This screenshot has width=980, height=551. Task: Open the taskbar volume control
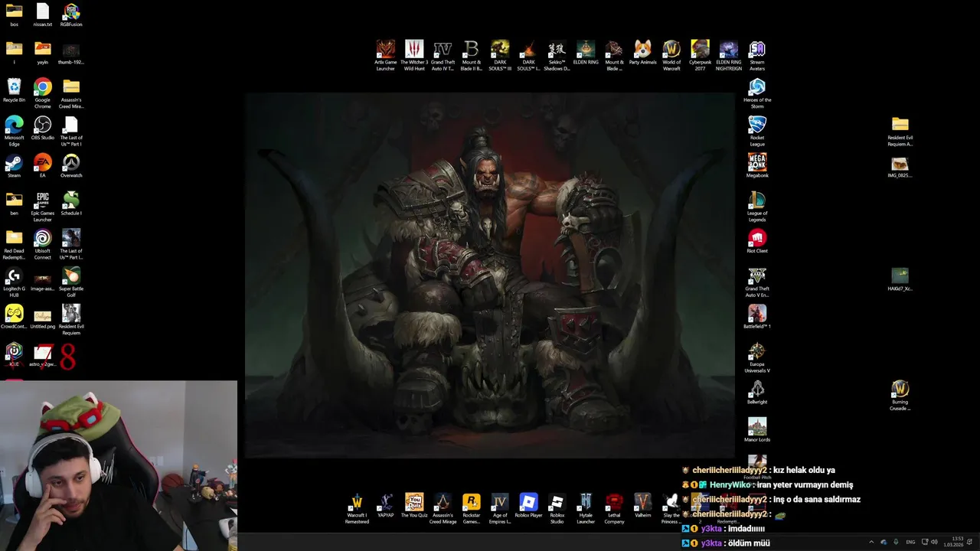coord(934,542)
